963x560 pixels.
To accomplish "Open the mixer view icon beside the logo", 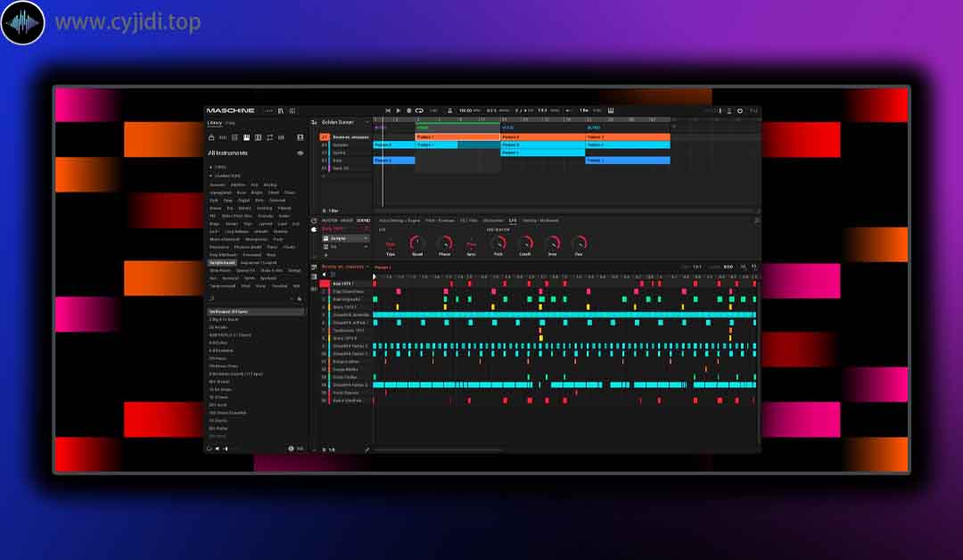I will point(292,111).
